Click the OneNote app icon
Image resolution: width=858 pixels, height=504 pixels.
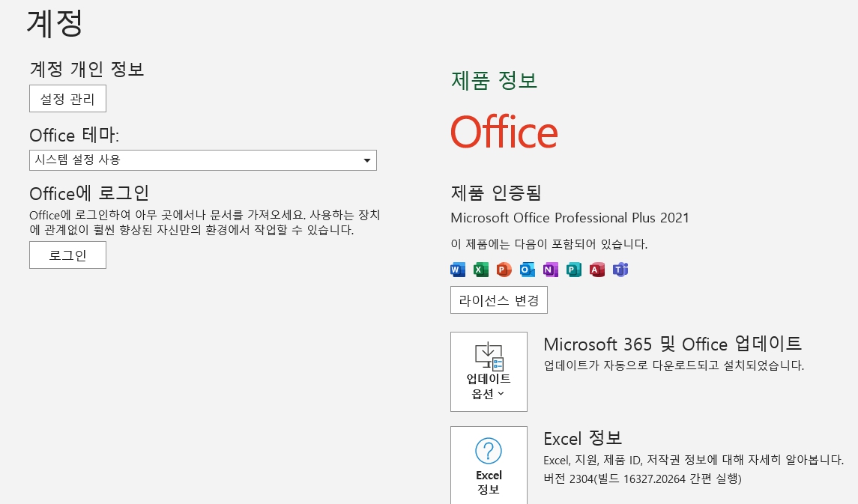click(551, 270)
